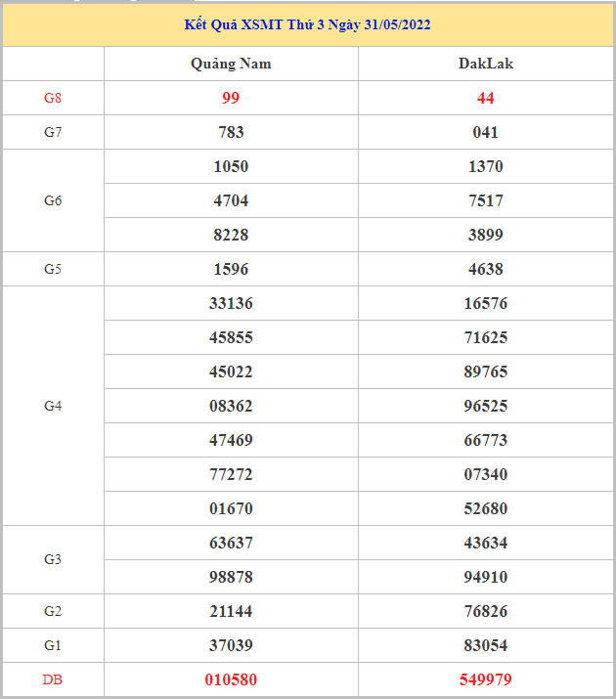The image size is (616, 699).
Task: Select the G3 number 94910
Action: 485,577
